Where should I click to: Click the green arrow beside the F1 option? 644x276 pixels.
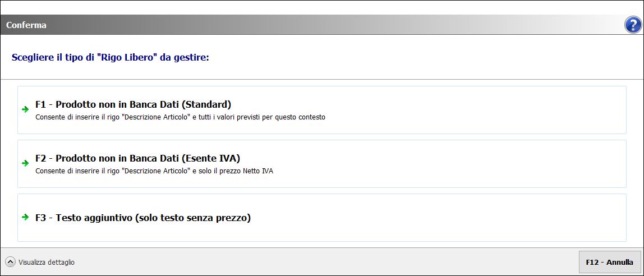point(25,109)
